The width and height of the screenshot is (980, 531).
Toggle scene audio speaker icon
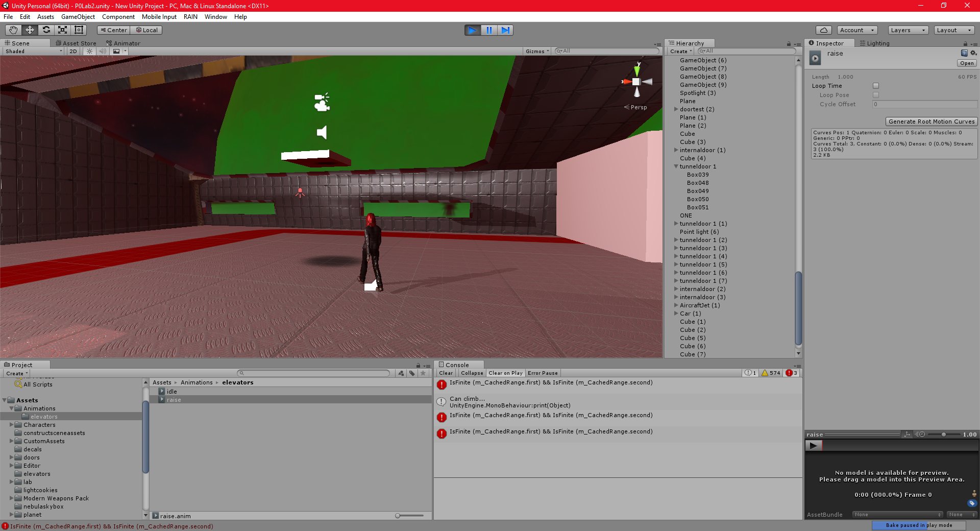[x=103, y=51]
